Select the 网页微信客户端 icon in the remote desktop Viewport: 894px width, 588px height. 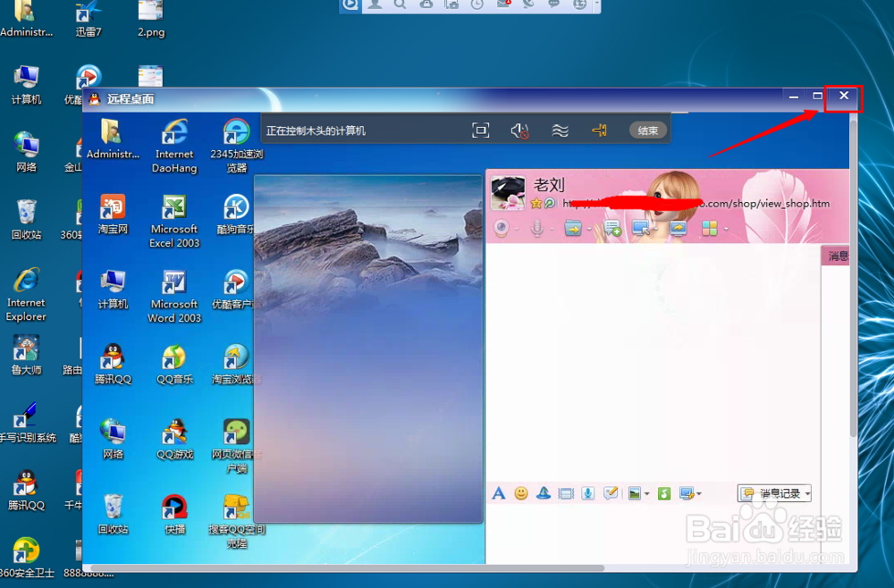236,446
